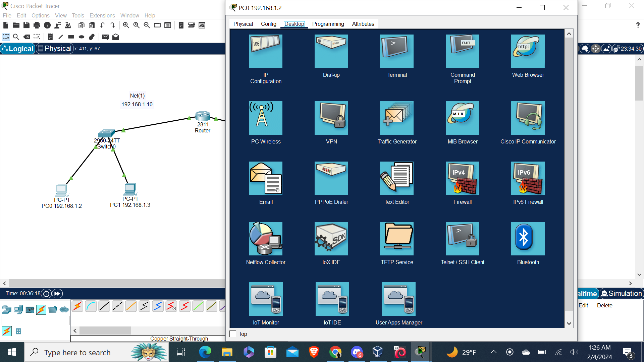Open the Telnet / SSH Client
The height and width of the screenshot is (362, 644).
pos(462,239)
